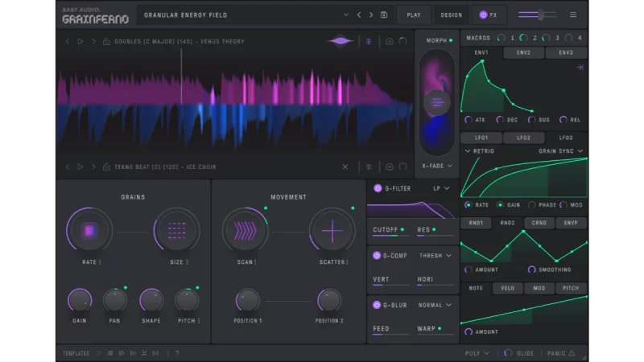Go to previous sample before Doubles
The height and width of the screenshot is (362, 644).
pyautogui.click(x=68, y=42)
